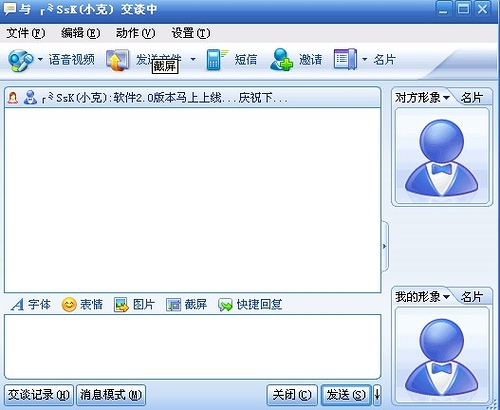This screenshot has width=500, height=410.
Task: Click the font letter A icon
Action: (x=17, y=304)
